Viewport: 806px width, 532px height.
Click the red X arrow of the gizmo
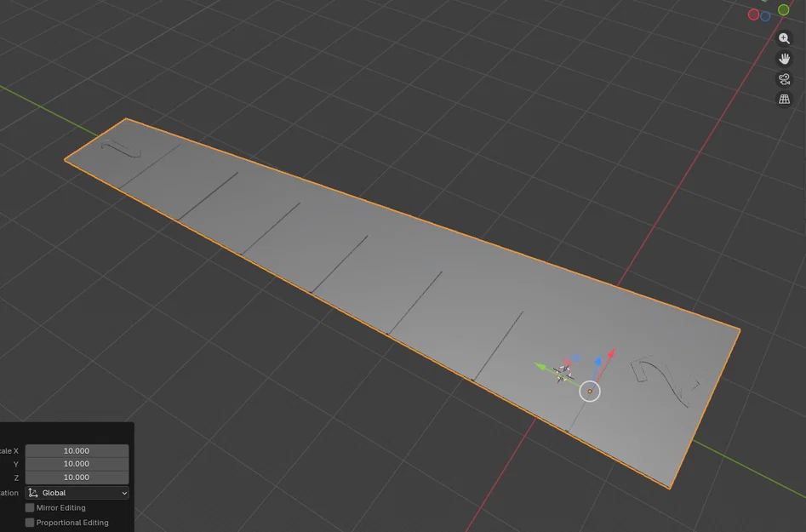(611, 353)
